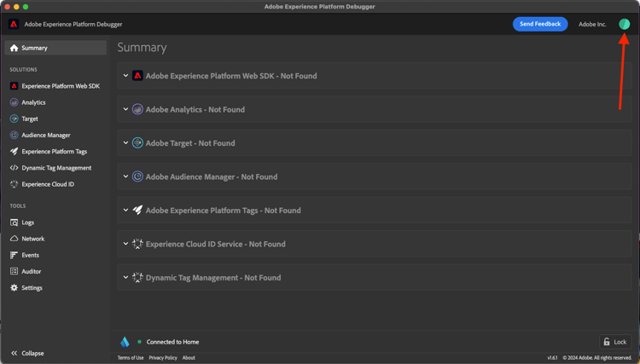The height and width of the screenshot is (364, 640).
Task: Click the Experience Platform Tags row rocket icon
Action: pyautogui.click(x=137, y=211)
